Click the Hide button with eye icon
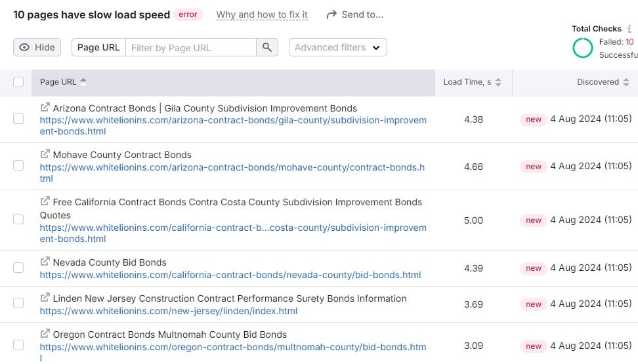The height and width of the screenshot is (364, 638). point(37,47)
